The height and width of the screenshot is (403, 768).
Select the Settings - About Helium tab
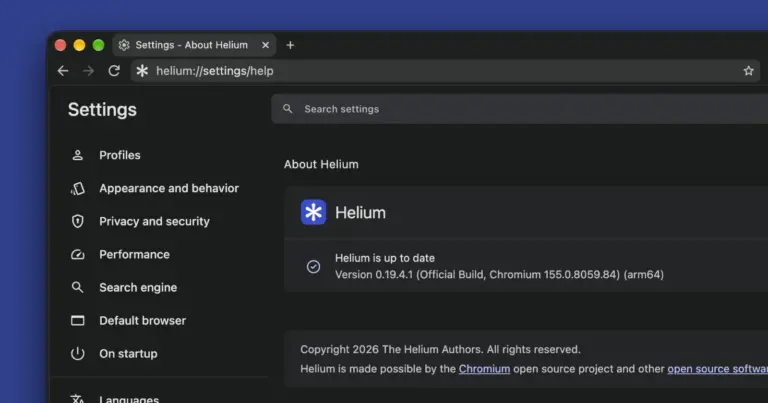[x=194, y=45]
